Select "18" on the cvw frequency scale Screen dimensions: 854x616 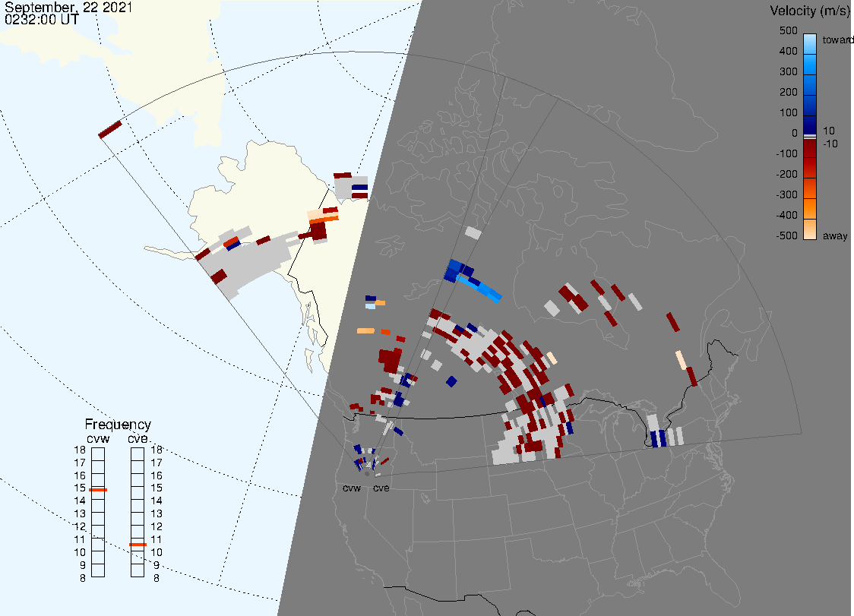click(80, 450)
